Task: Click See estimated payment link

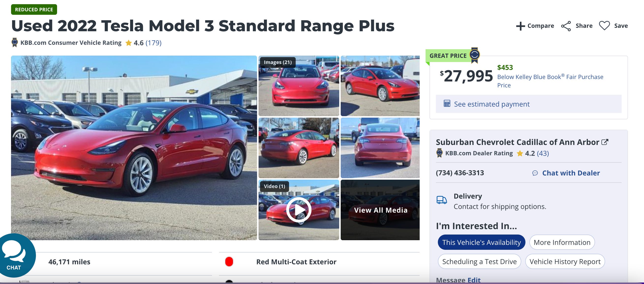Action: 491,104
